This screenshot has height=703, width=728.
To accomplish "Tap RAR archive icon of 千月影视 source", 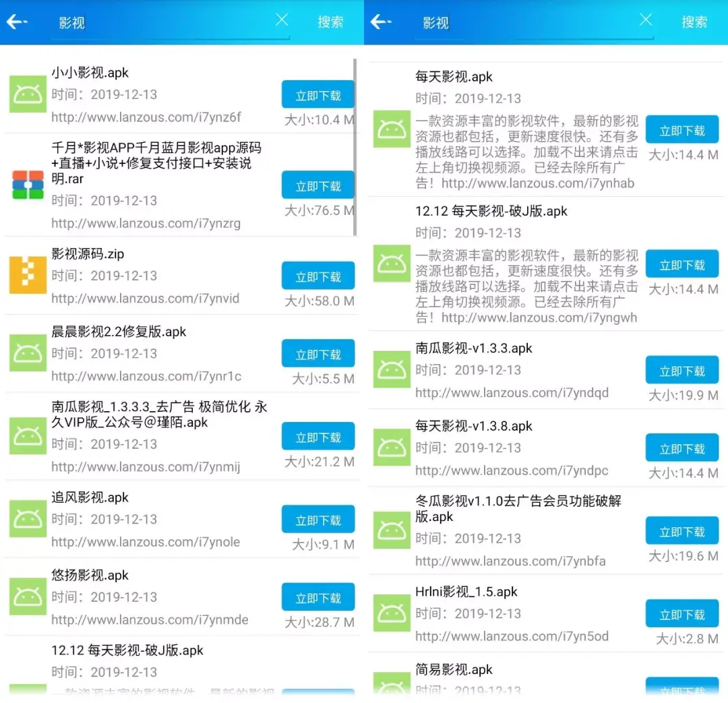I will point(28,185).
